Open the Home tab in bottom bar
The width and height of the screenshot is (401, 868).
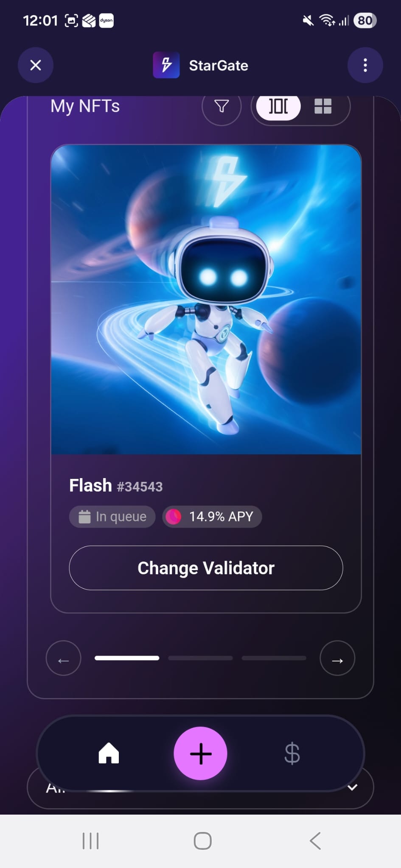tap(109, 753)
